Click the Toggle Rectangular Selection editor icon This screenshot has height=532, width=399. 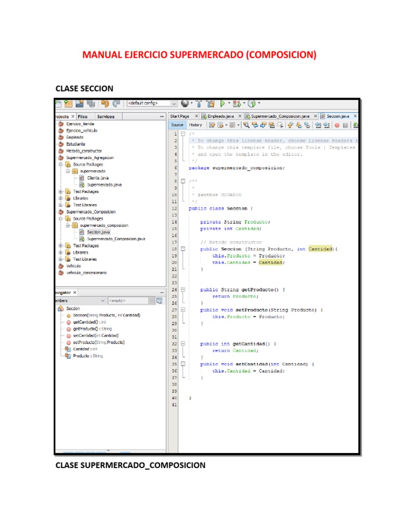click(x=280, y=125)
